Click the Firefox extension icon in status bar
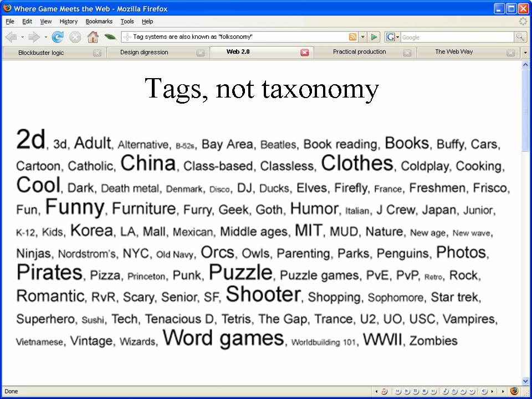 pyautogui.click(x=514, y=391)
